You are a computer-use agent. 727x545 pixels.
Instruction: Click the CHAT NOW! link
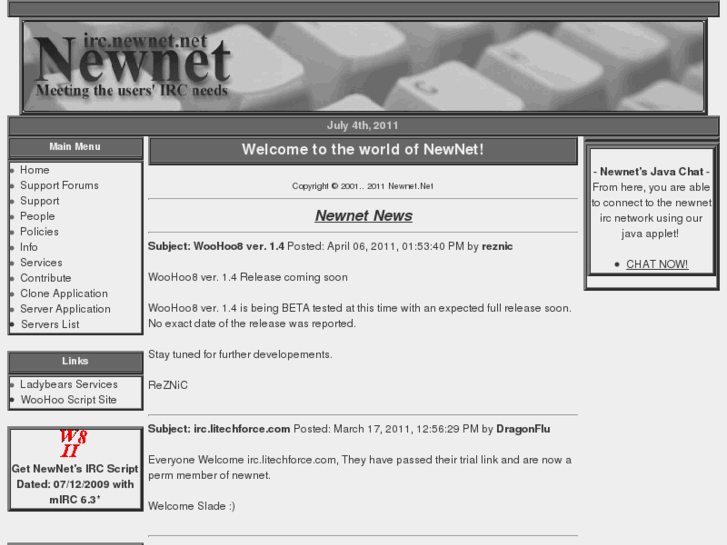tap(657, 264)
